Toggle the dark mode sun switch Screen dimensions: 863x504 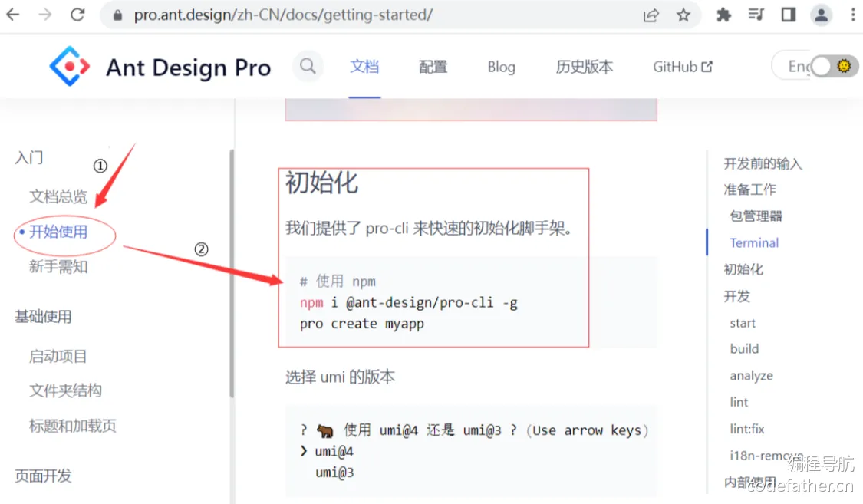pos(835,67)
